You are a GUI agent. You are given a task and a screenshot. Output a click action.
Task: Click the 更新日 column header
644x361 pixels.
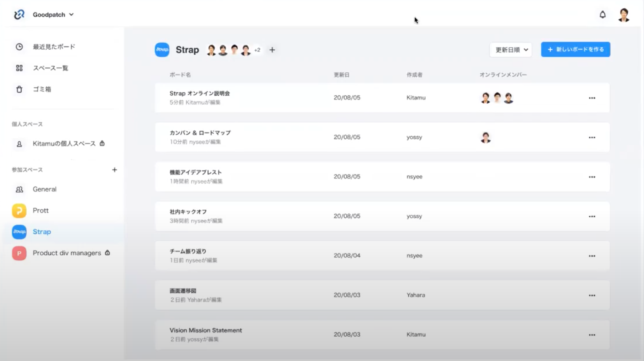(341, 75)
